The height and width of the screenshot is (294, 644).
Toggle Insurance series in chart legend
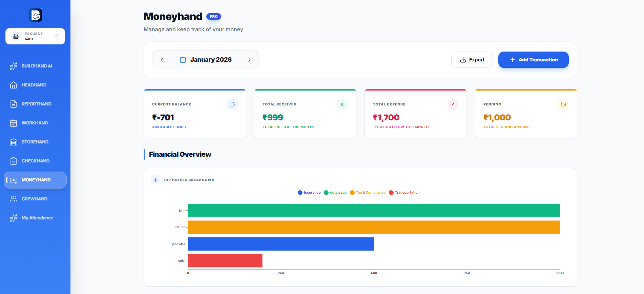[x=309, y=193]
